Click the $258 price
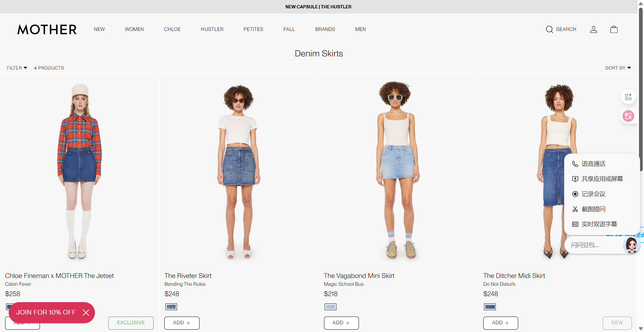The height and width of the screenshot is (332, 644). tap(12, 294)
